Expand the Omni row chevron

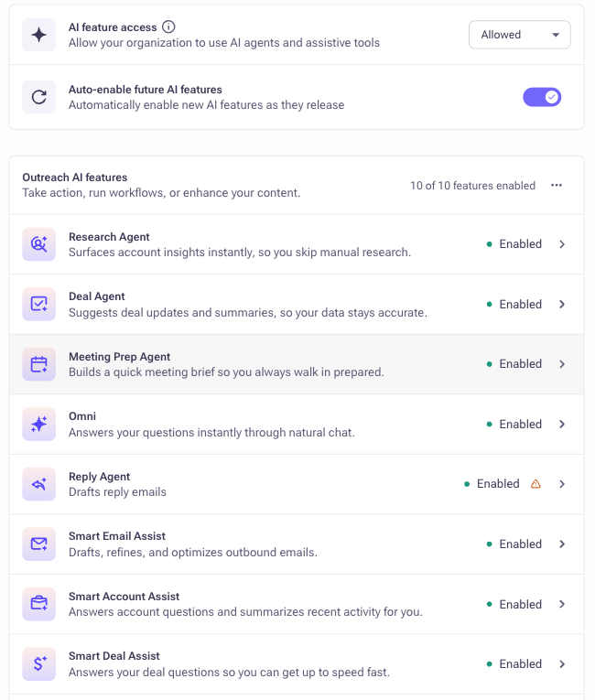pos(562,424)
